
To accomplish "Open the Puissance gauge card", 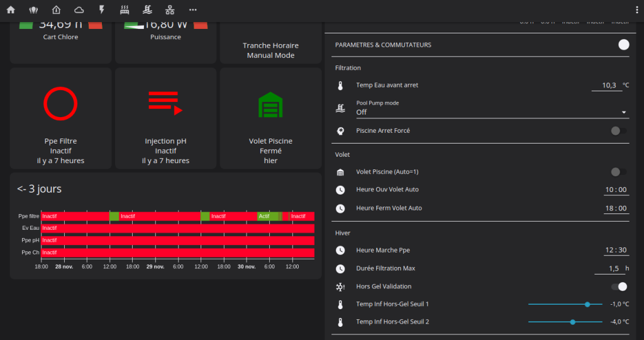I will pos(165,42).
